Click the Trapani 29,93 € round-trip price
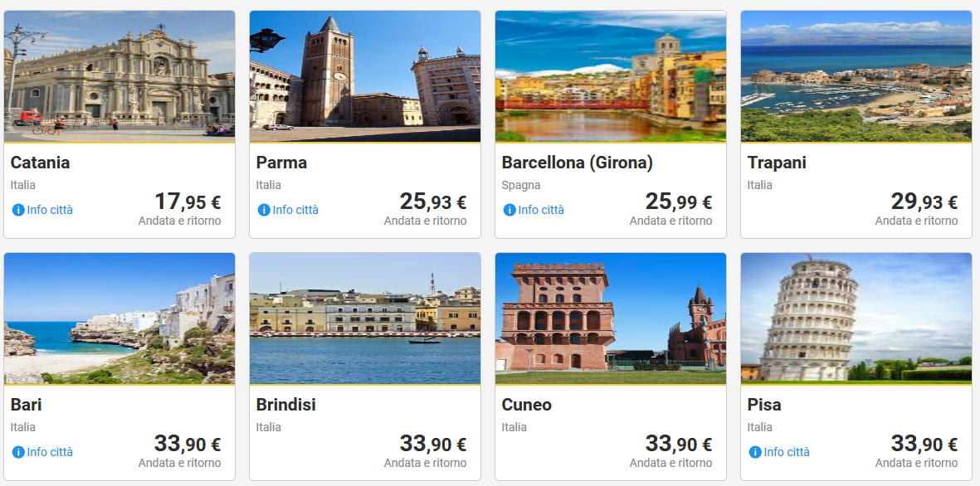 click(924, 202)
